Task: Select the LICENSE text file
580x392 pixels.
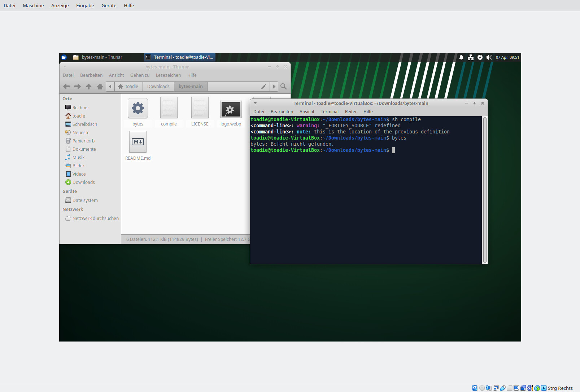Action: 200,112
